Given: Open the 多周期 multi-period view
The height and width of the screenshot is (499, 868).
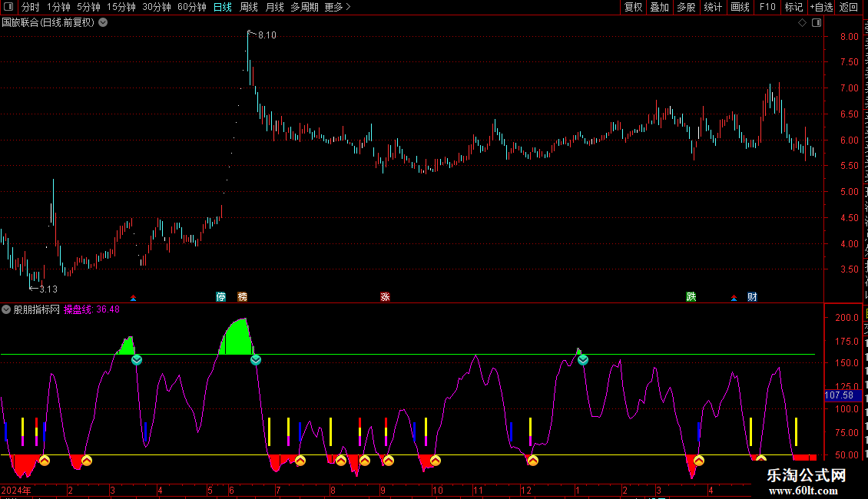Looking at the screenshot, I should [304, 7].
